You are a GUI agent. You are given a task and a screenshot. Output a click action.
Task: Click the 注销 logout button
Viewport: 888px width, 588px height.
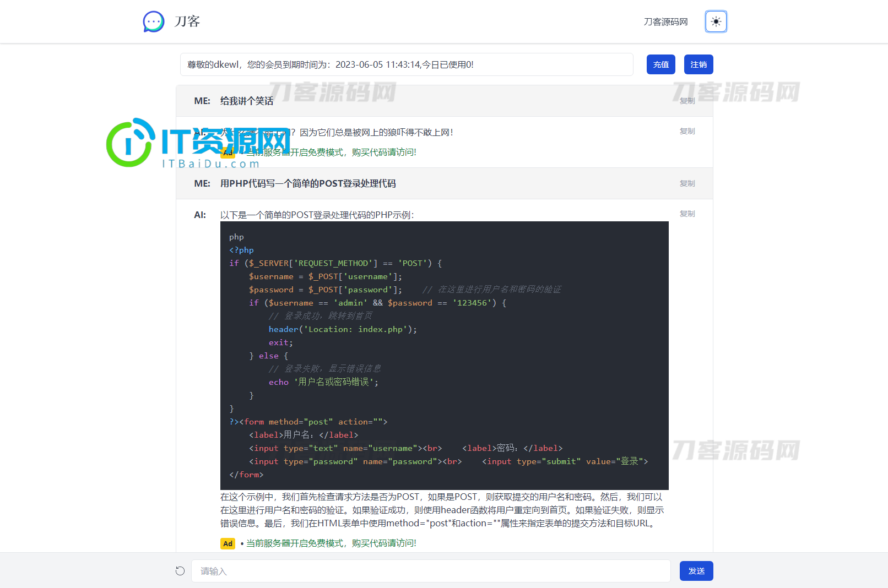click(699, 64)
